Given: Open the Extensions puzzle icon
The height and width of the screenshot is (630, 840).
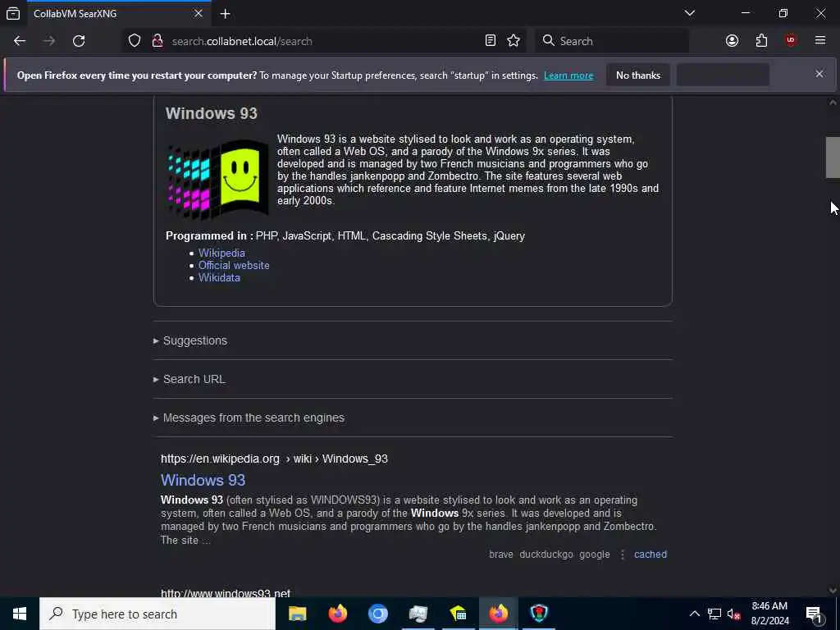Looking at the screenshot, I should click(x=761, y=41).
